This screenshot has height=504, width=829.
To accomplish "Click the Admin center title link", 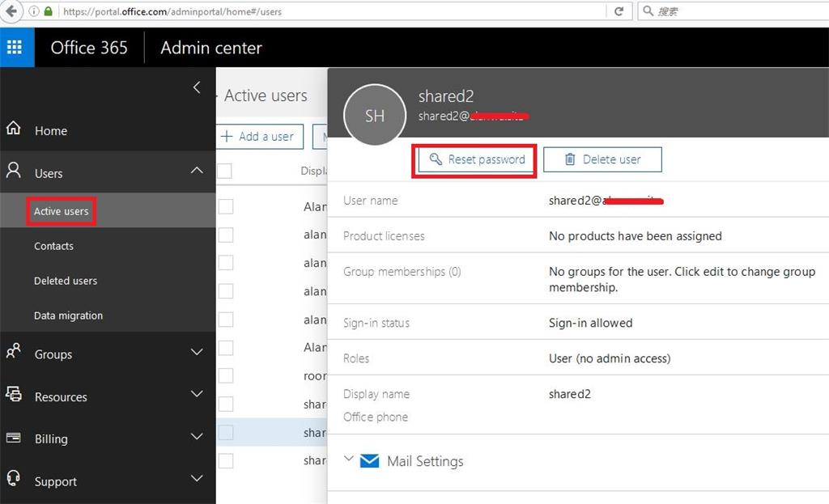I will pos(211,48).
